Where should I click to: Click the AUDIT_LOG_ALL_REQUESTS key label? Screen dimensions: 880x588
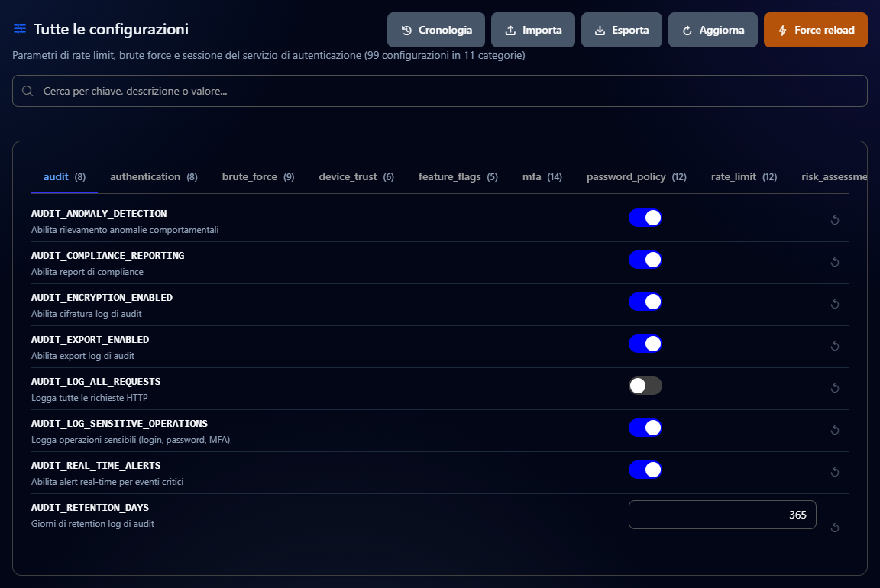click(x=96, y=382)
